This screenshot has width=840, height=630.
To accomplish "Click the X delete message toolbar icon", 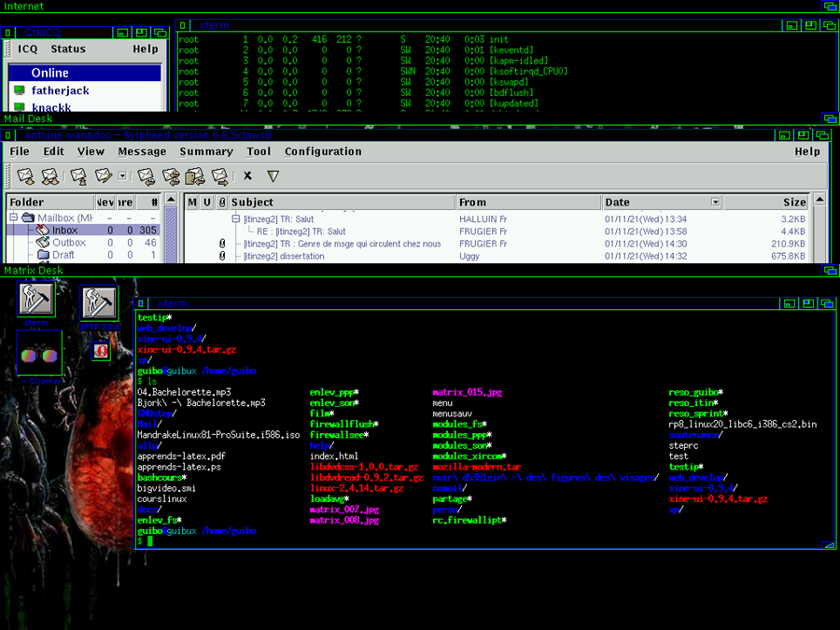I will click(x=247, y=175).
